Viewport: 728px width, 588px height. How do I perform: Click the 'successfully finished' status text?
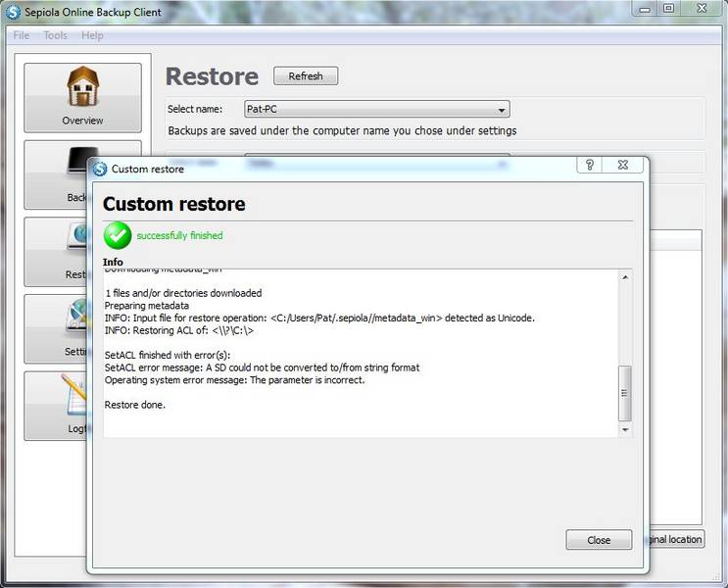(x=179, y=235)
